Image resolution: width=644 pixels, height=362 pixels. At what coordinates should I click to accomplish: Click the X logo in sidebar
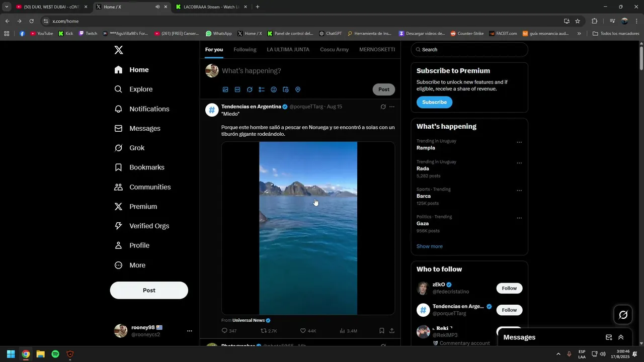tap(118, 50)
